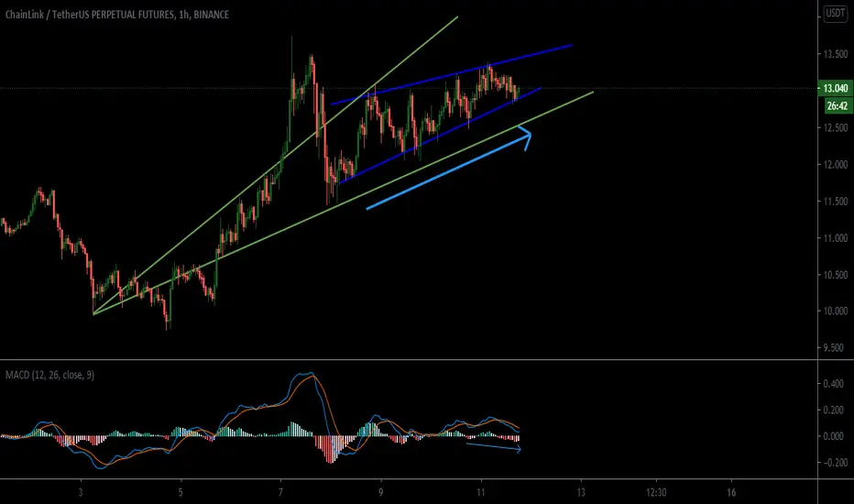Click the date label 9 on time axis

pyautogui.click(x=380, y=493)
